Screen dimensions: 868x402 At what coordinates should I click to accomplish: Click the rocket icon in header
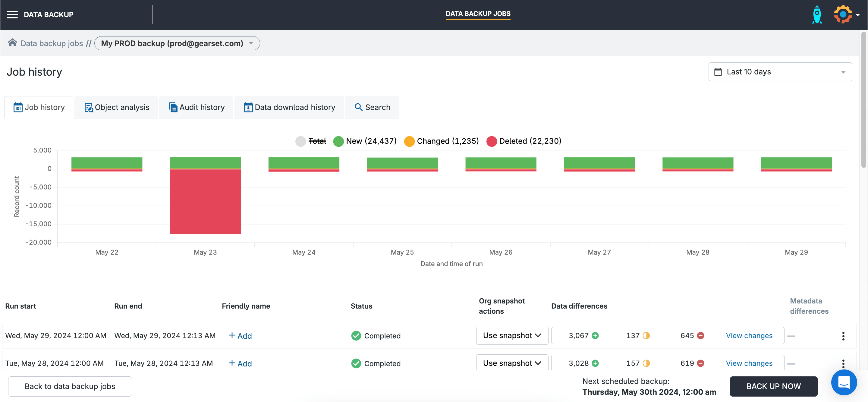[817, 15]
